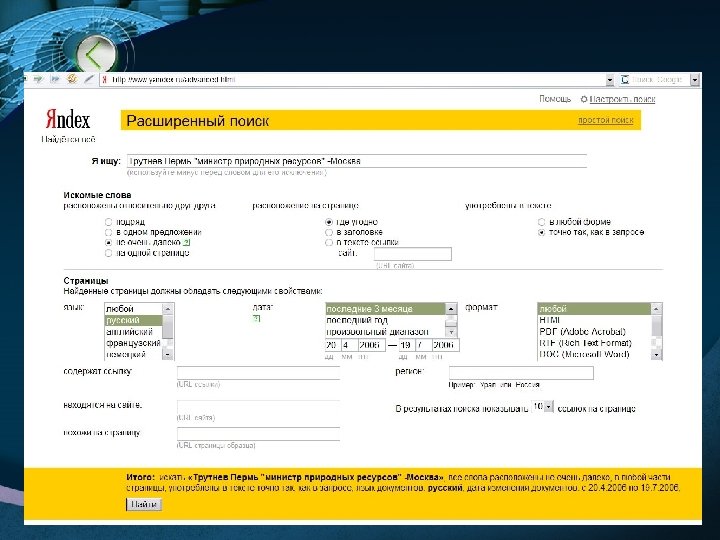Image resolution: width=720 pixels, height=540 pixels.
Task: Select 'любой' in the language list
Action: 134,309
